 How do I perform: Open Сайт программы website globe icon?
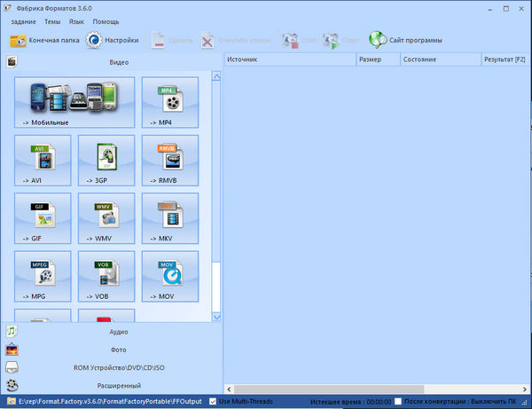378,40
